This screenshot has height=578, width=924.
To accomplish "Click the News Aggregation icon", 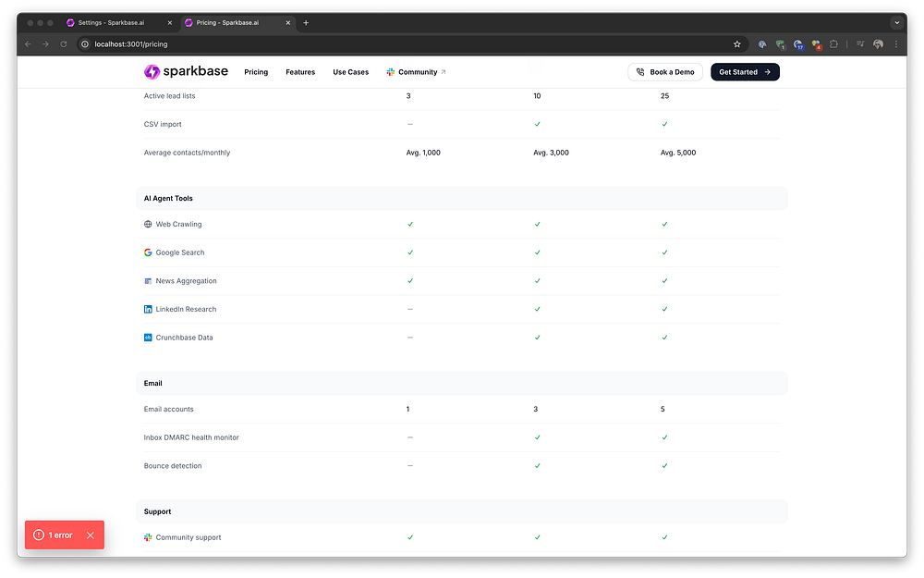I will point(148,281).
